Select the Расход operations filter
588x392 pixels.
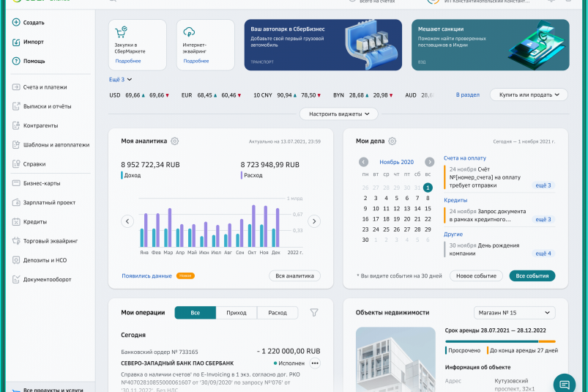[x=278, y=313]
